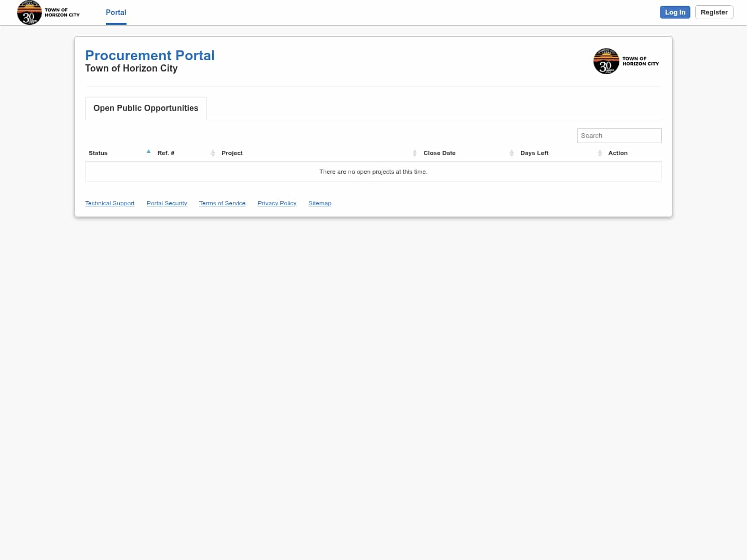Click the sort arrows beside Days Left column
This screenshot has width=747, height=560.
(600, 153)
